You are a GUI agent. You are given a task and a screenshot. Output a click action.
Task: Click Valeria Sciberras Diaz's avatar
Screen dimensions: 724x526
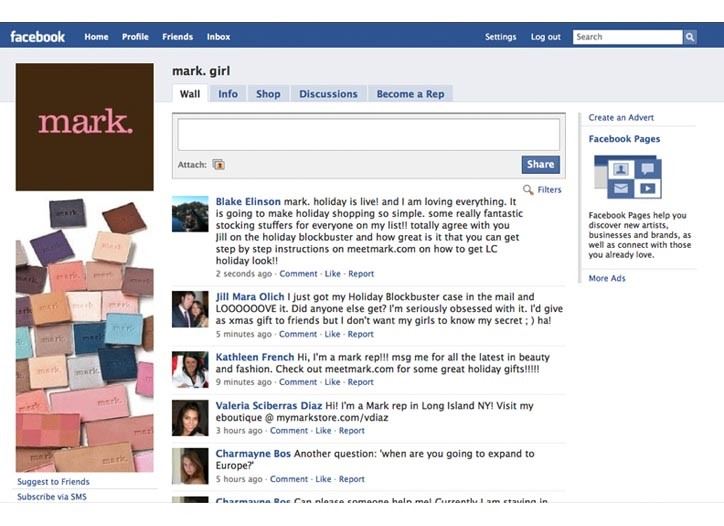[x=190, y=418]
